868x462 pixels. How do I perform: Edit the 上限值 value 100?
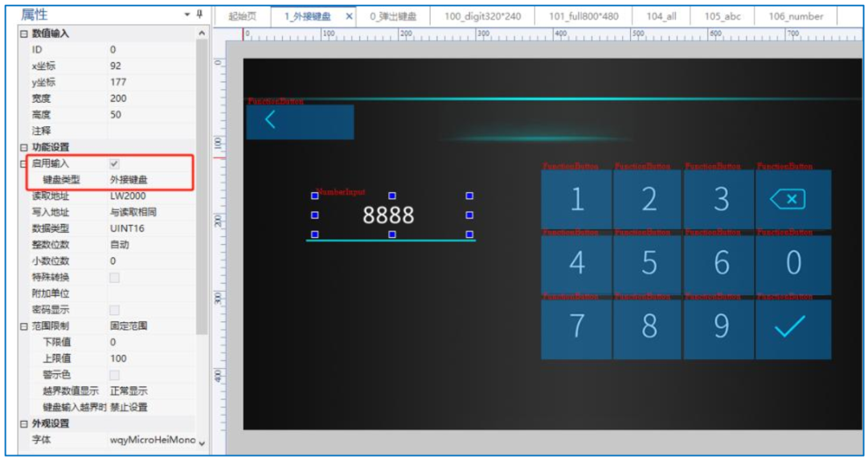(118, 358)
